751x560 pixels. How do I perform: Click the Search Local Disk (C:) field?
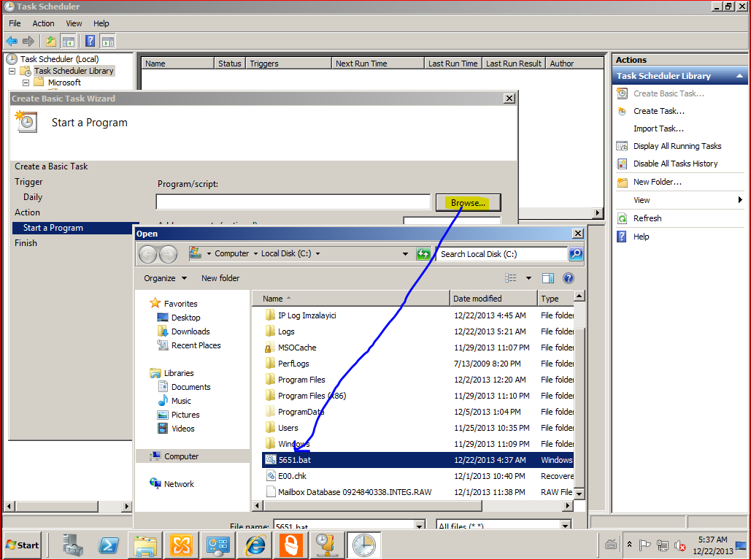click(502, 254)
